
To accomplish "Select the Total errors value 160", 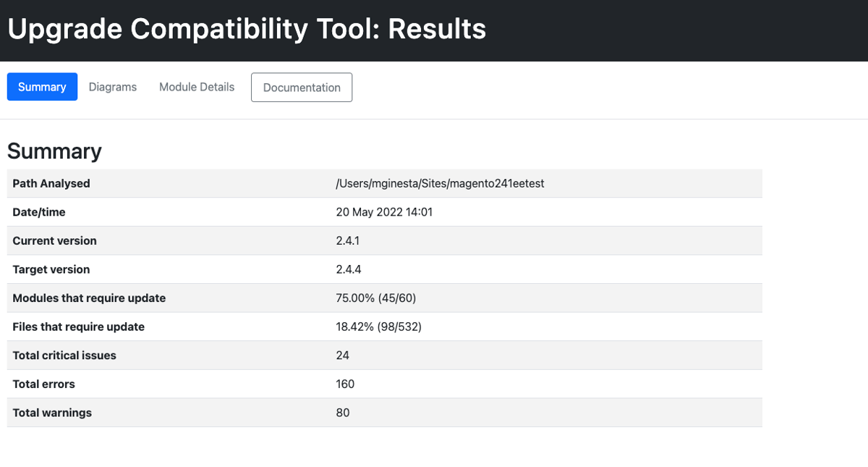I will coord(345,384).
